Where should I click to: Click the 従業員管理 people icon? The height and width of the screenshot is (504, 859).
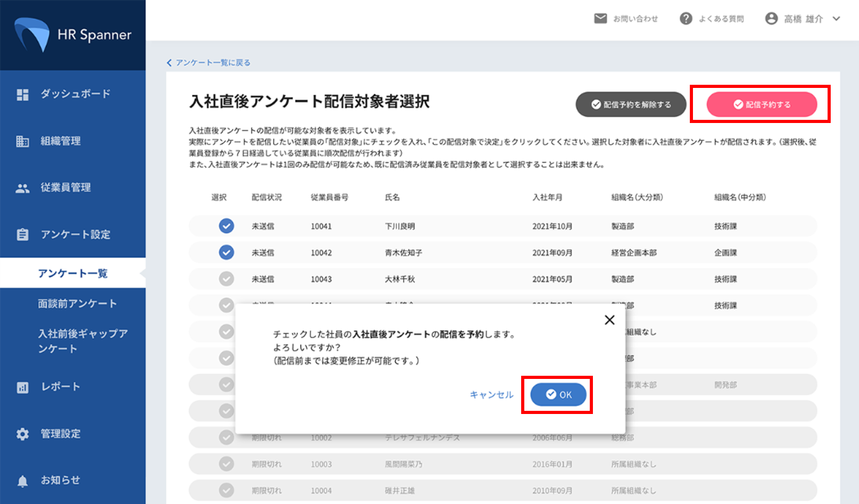(x=23, y=188)
